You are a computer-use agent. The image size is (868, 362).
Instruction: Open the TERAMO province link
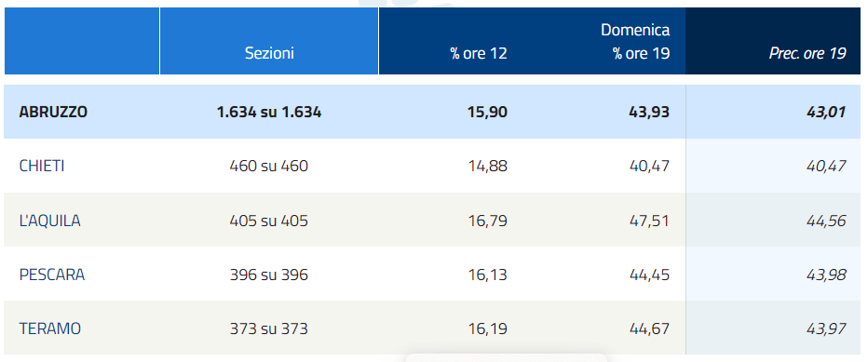point(49,328)
